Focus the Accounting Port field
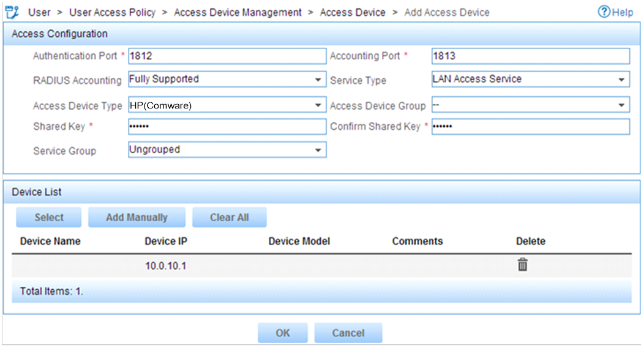The height and width of the screenshot is (348, 644). pos(531,56)
